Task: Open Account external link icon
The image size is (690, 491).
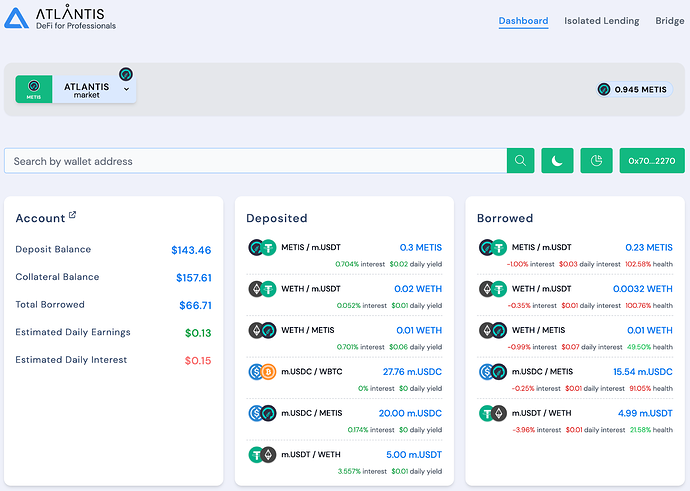Action: click(72, 215)
